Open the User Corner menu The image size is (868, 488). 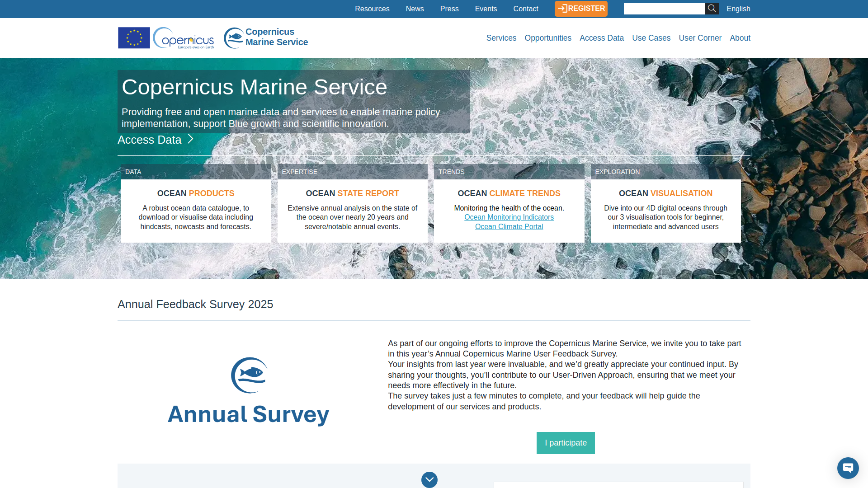700,38
